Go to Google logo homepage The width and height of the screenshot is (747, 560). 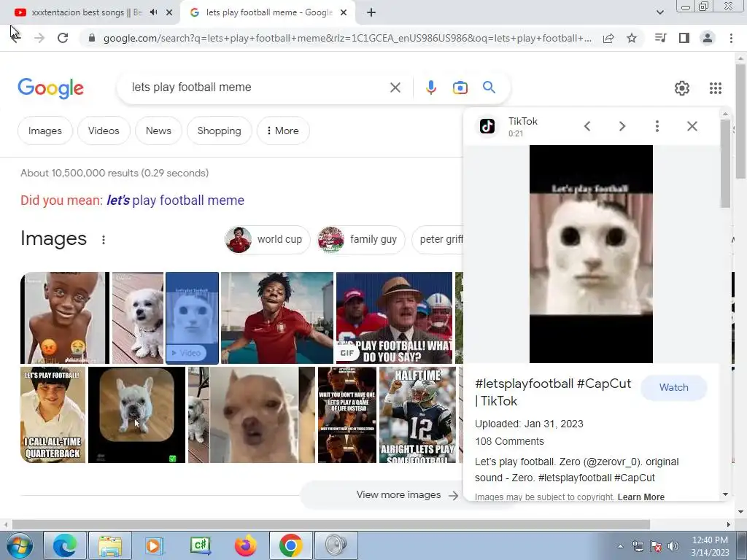pos(50,88)
